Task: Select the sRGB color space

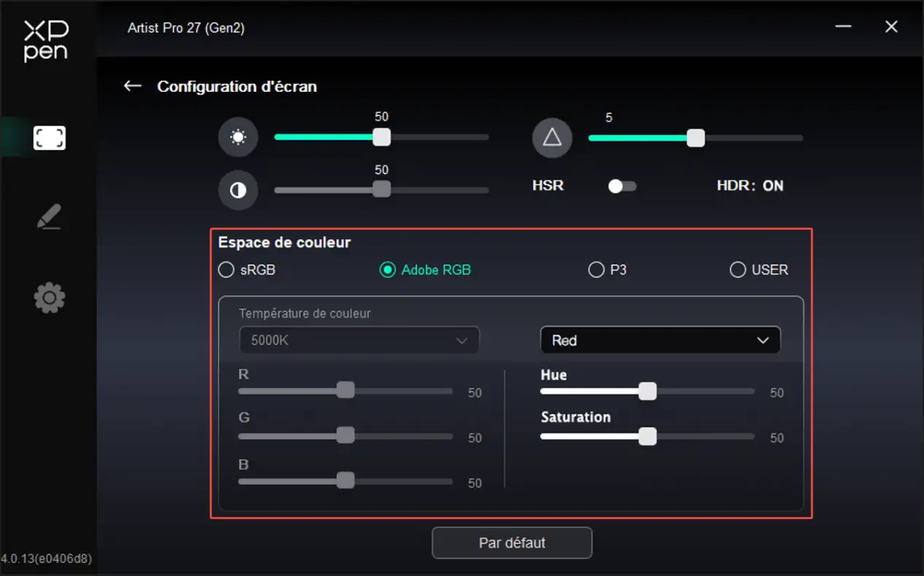Action: pyautogui.click(x=227, y=270)
